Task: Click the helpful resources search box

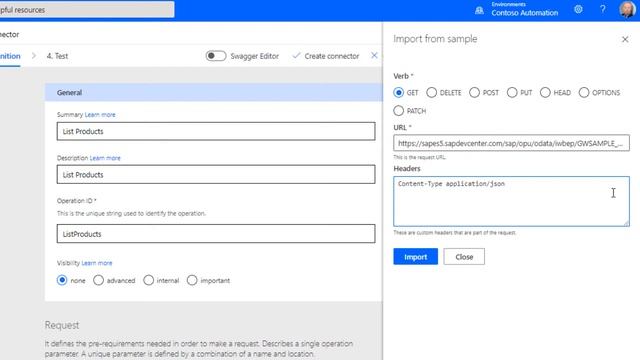Action: coord(87,9)
